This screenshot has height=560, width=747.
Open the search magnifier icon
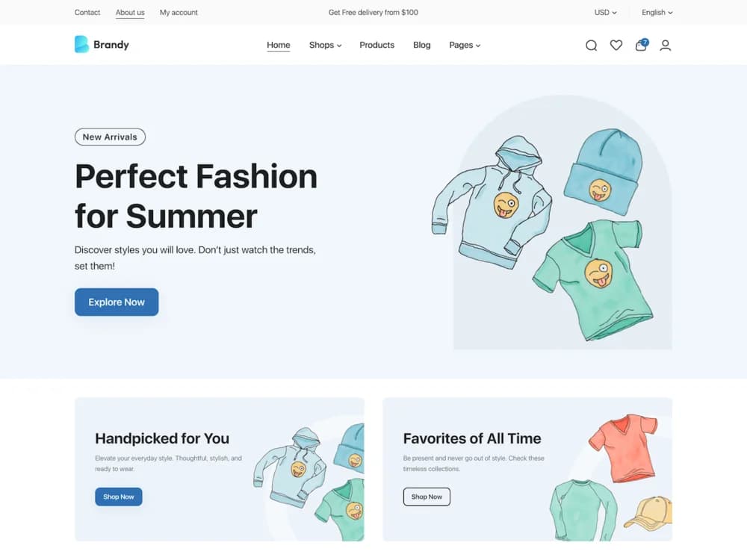[591, 46]
